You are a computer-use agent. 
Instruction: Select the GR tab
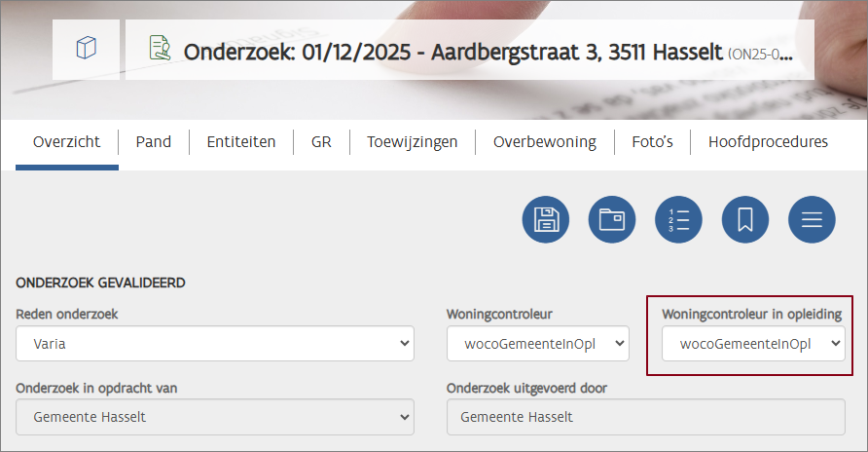[321, 142]
